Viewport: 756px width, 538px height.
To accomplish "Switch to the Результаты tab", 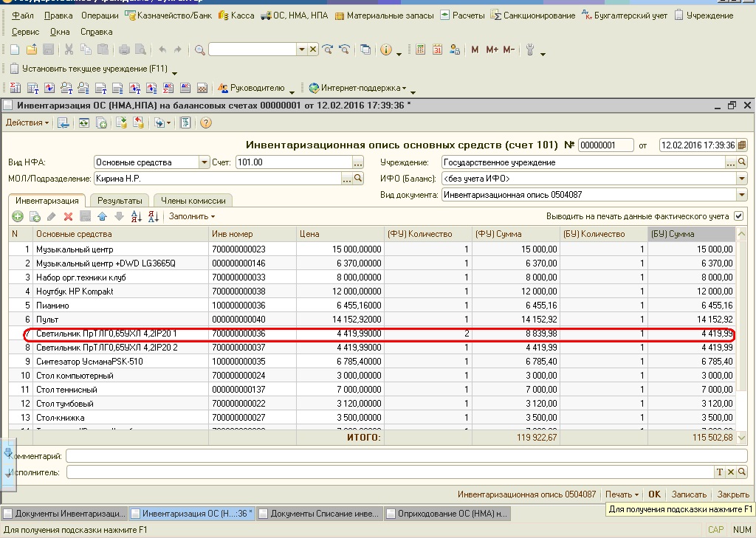I will pyautogui.click(x=120, y=200).
